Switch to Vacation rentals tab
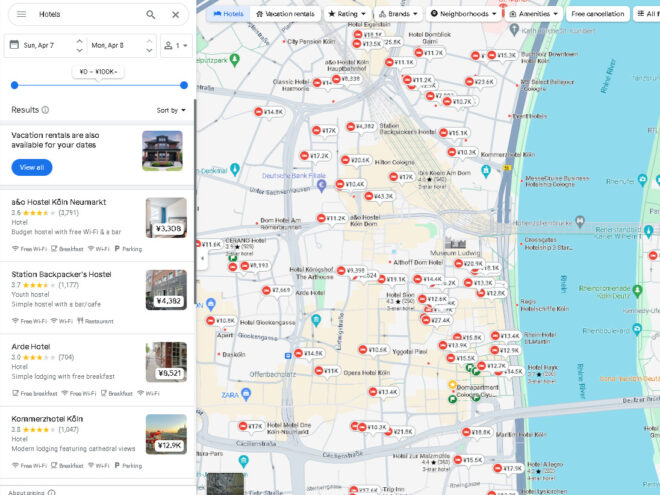 [x=285, y=14]
